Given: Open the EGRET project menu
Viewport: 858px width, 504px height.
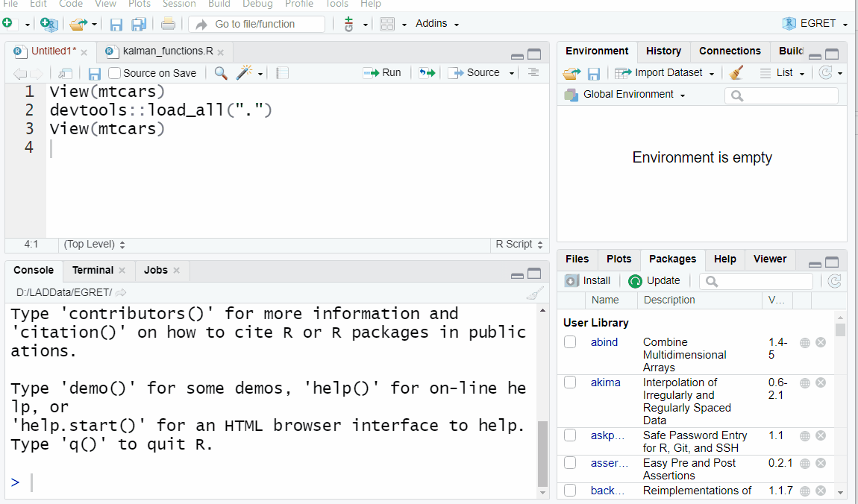Looking at the screenshot, I should pos(815,24).
